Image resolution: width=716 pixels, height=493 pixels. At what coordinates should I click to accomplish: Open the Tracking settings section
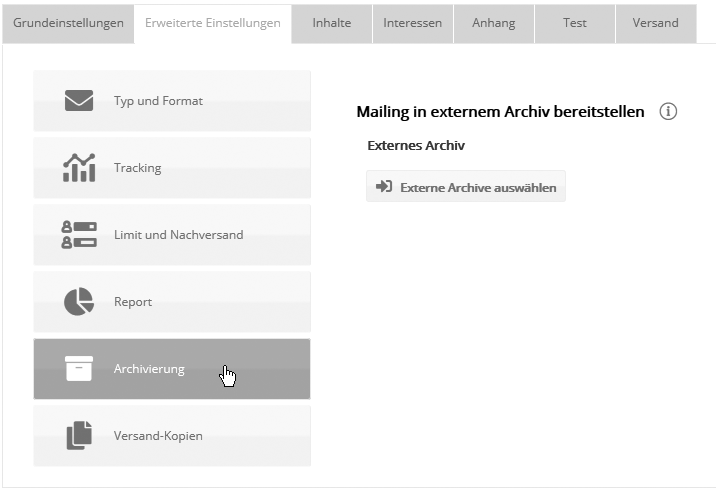[138, 168]
